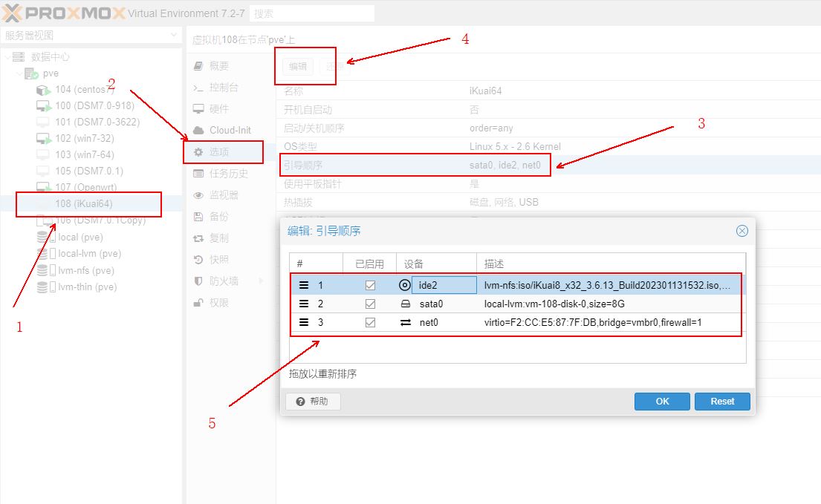821x504 pixels.
Task: Click the 编辑 edit button
Action: pos(298,66)
